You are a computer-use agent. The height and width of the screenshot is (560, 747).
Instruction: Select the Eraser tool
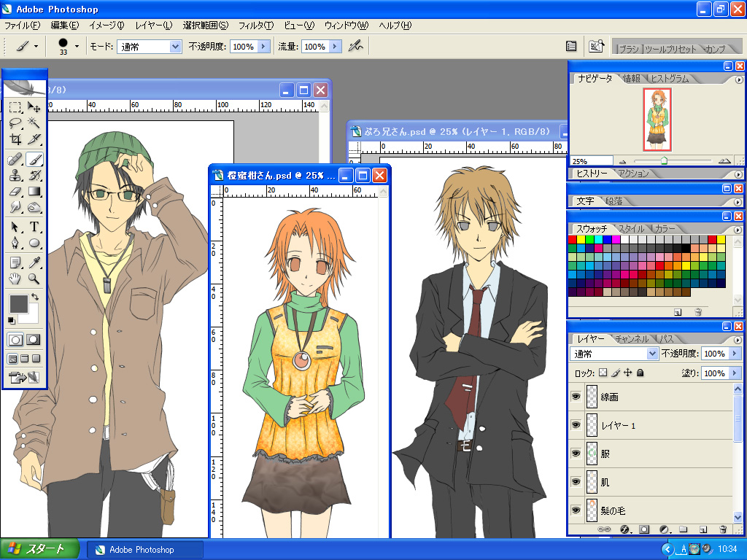pos(15,192)
